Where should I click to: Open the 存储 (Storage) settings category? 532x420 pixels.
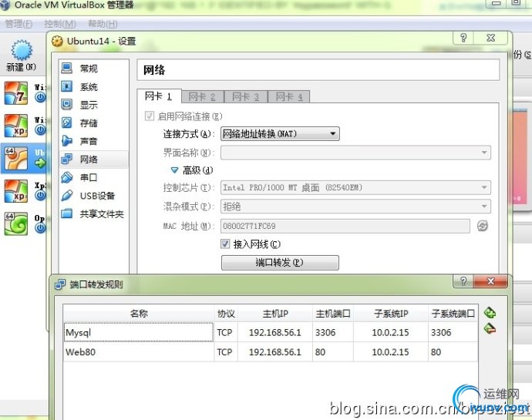[x=94, y=123]
